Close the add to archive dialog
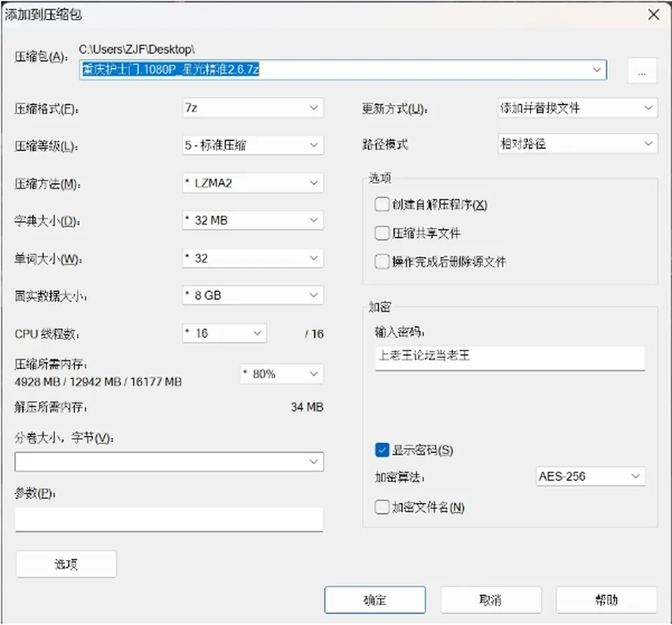The height and width of the screenshot is (625, 672). 654,15
